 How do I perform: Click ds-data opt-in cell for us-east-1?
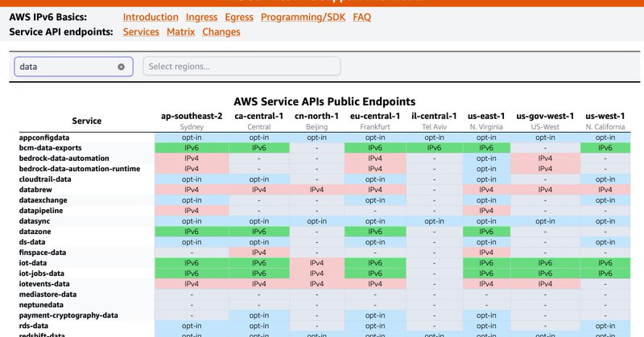tap(486, 242)
